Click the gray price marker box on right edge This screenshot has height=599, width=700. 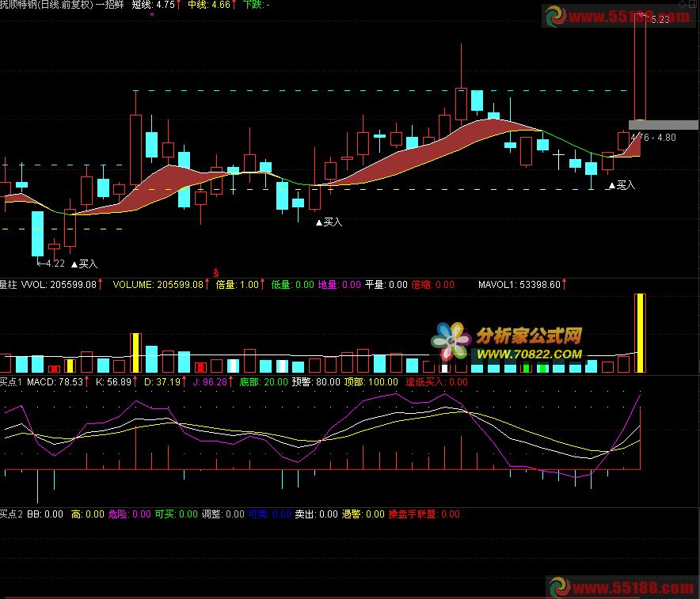(x=664, y=125)
